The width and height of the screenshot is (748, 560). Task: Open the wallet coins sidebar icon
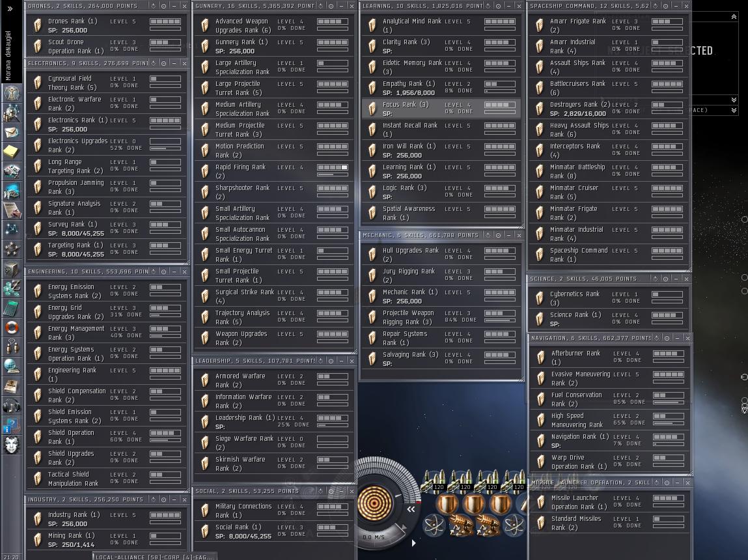(x=12, y=288)
